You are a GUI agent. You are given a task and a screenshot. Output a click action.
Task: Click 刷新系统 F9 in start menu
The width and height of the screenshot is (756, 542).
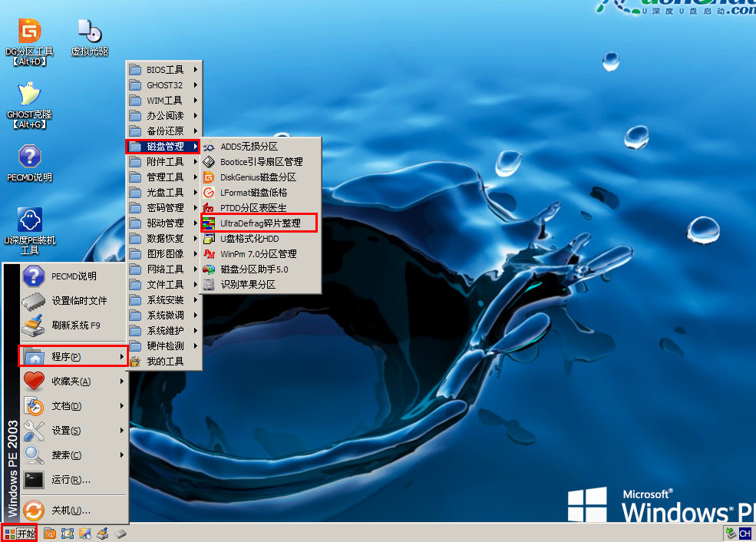pos(75,325)
